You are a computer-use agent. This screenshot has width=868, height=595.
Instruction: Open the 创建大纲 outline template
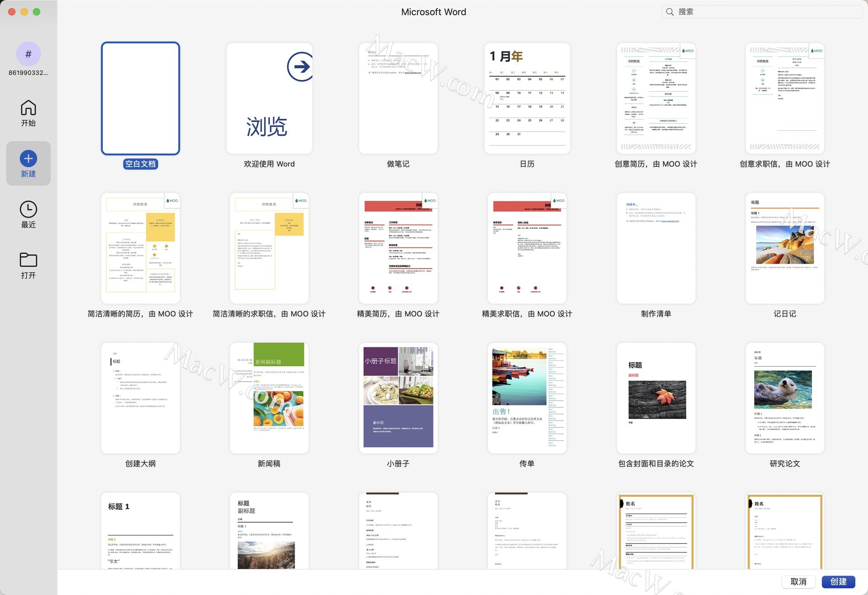[141, 398]
